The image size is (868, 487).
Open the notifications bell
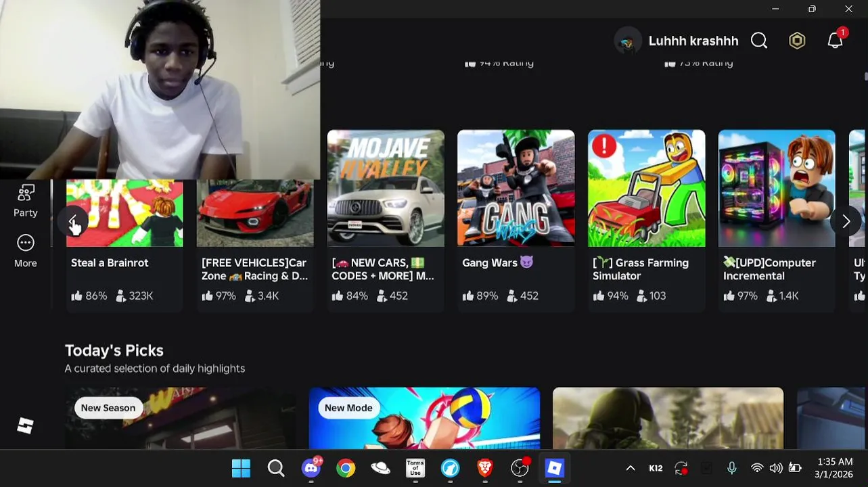pos(836,41)
